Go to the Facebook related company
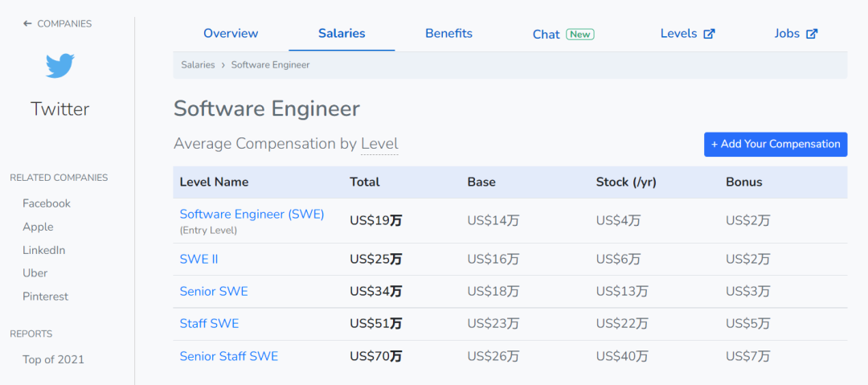The width and height of the screenshot is (868, 385). click(x=47, y=203)
